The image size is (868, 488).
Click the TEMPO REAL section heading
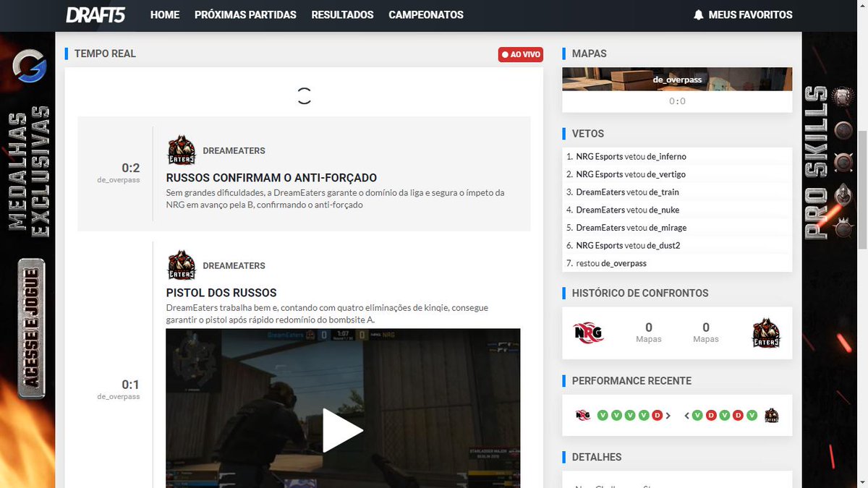tap(105, 53)
